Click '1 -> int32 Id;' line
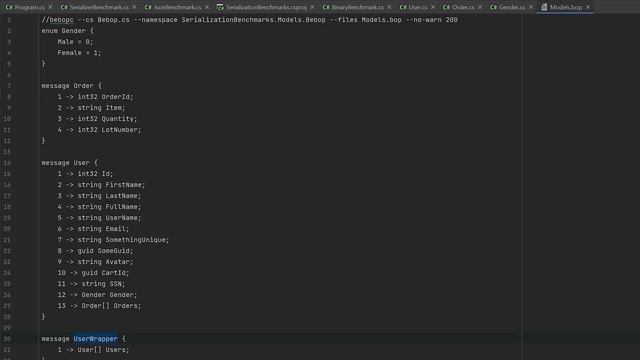 tap(85, 174)
